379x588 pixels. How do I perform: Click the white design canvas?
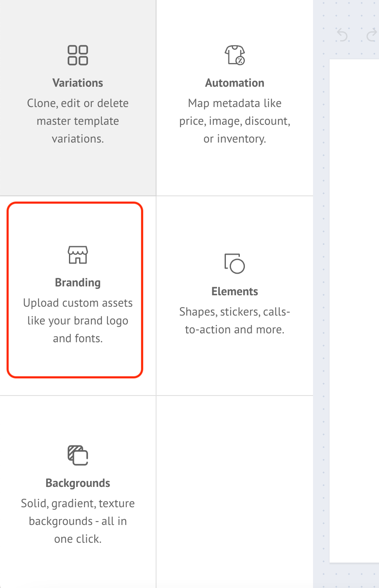click(x=354, y=296)
